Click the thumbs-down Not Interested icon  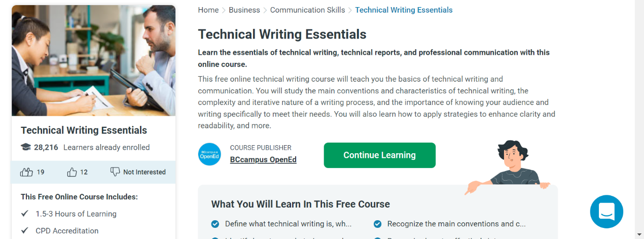(115, 172)
